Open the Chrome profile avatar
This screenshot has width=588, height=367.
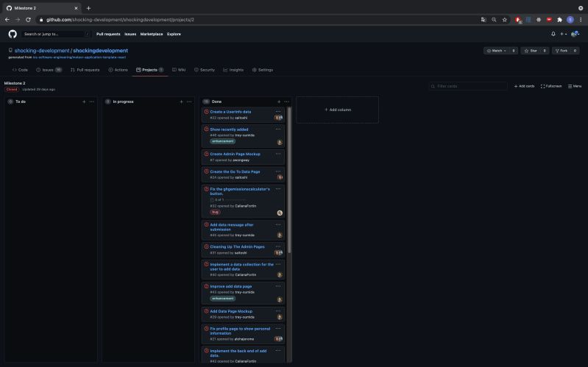tap(570, 20)
